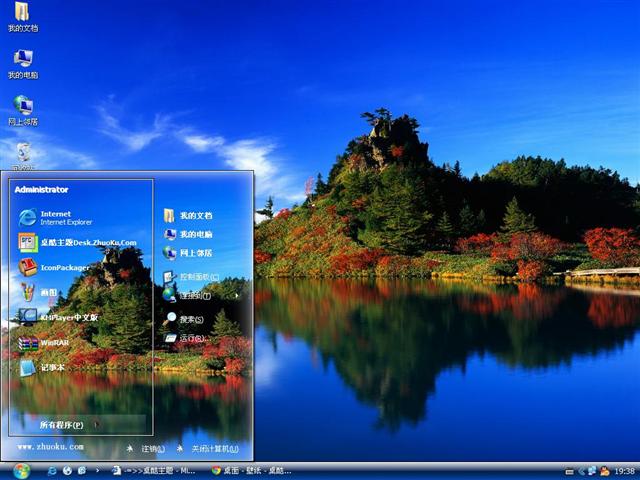
Task: Open 我的电脑 in Start menu right column
Action: click(188, 234)
